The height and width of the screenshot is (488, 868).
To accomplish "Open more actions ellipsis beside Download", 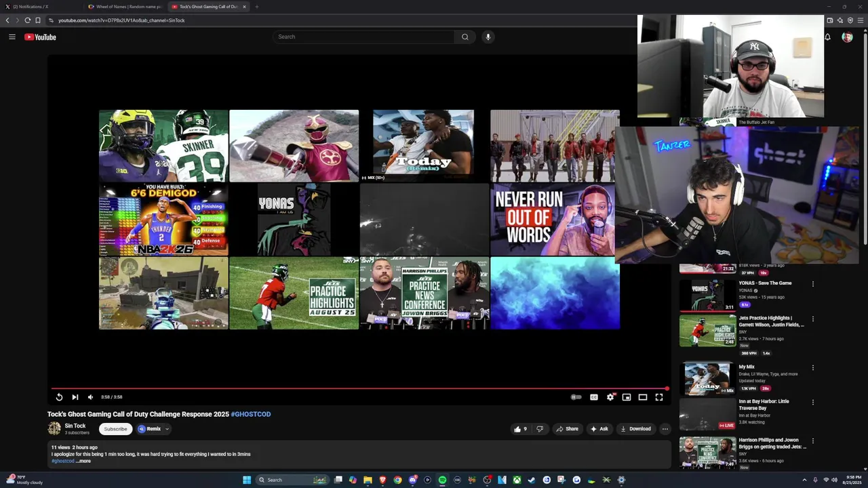I will click(x=665, y=429).
